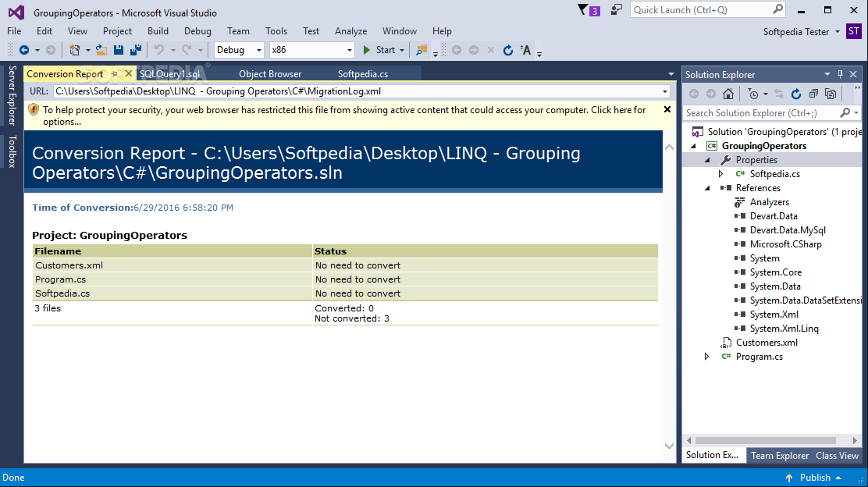Switch to Team Explorer tab
868x487 pixels.
780,456
